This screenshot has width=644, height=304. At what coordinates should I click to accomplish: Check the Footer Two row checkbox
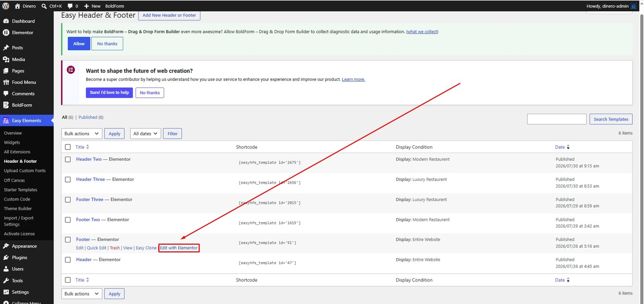tap(68, 220)
